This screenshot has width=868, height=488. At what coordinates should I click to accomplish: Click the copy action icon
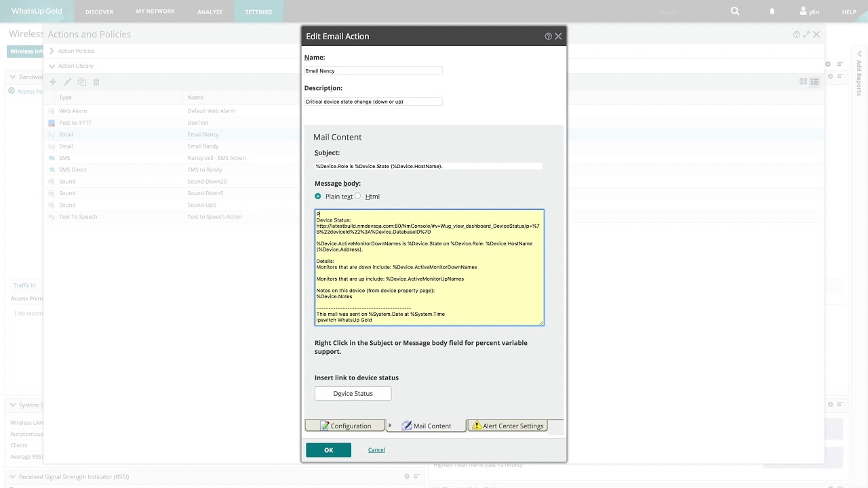pyautogui.click(x=81, y=81)
